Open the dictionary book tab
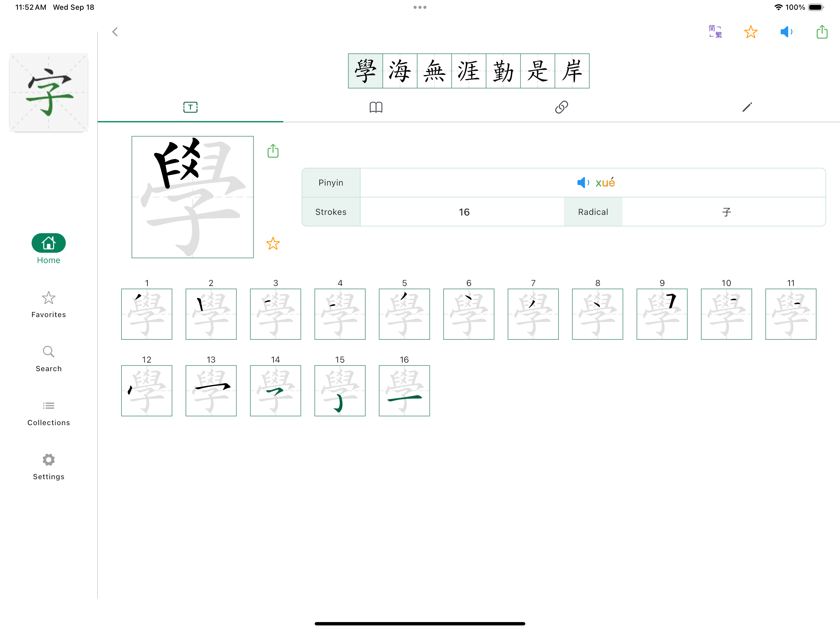Image resolution: width=840 pixels, height=630 pixels. pyautogui.click(x=376, y=107)
